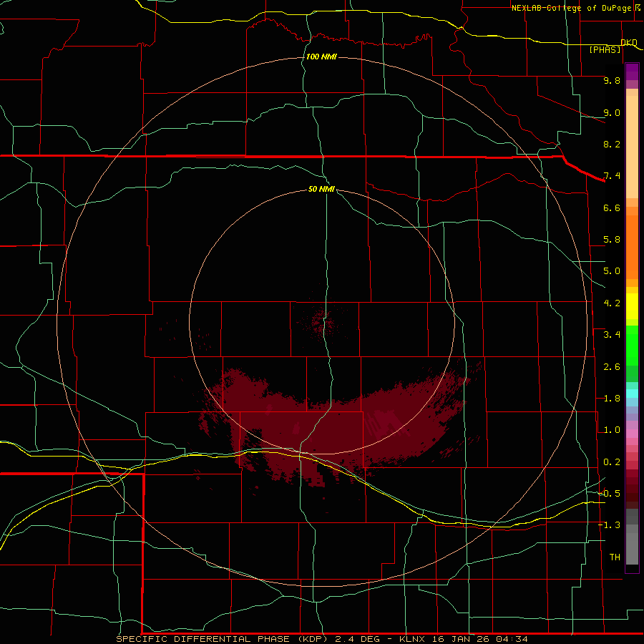Pick the gray band at the scale bottom
644x644 pixels.
632,537
